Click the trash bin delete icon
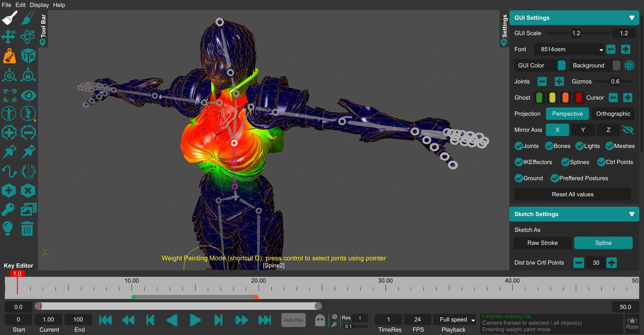The image size is (644, 335). coord(27,229)
